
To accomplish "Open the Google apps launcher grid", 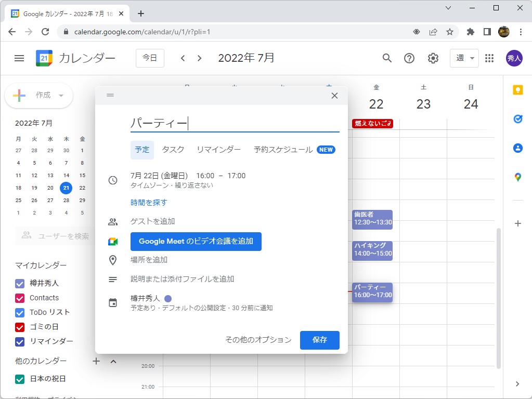I will click(x=489, y=58).
